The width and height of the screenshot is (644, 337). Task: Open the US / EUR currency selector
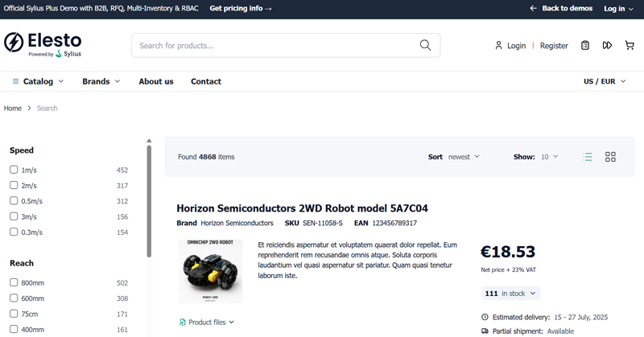point(603,81)
